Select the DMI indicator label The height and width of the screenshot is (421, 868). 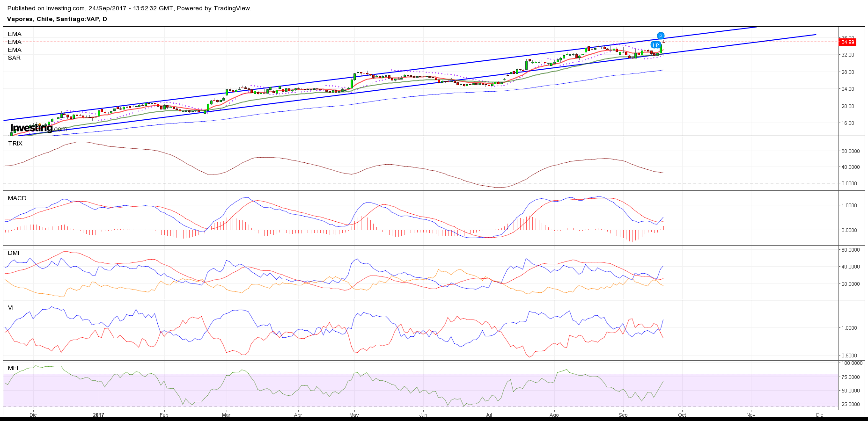pyautogui.click(x=14, y=253)
